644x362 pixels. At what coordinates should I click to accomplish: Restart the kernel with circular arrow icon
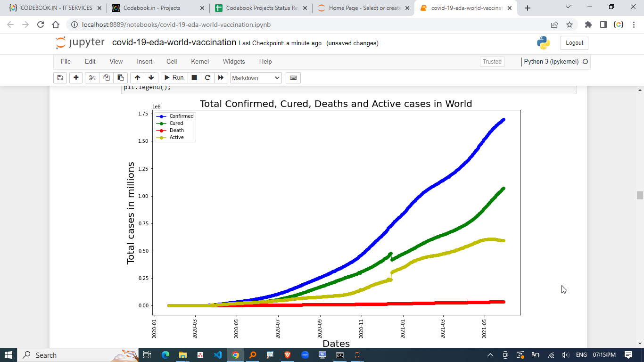pyautogui.click(x=207, y=78)
